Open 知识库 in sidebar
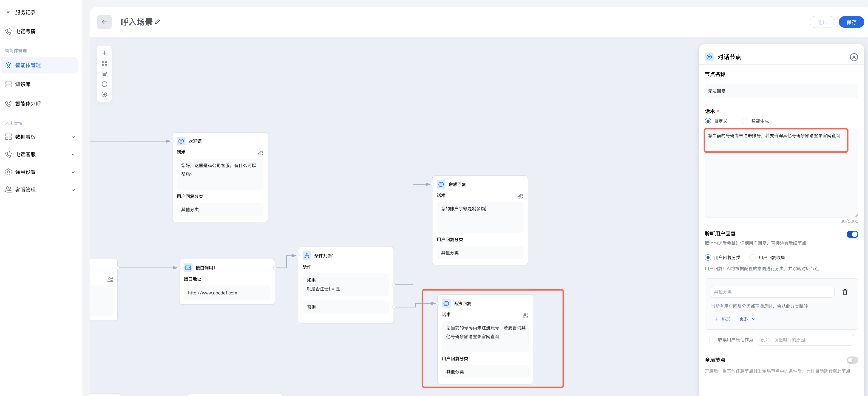Screen dimensions: 868x396 (23, 84)
